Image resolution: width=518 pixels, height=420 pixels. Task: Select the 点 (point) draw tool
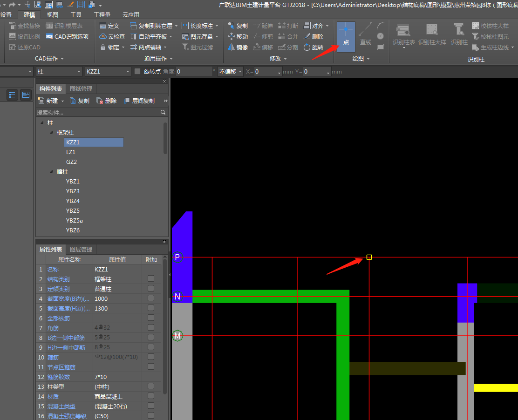coord(346,37)
